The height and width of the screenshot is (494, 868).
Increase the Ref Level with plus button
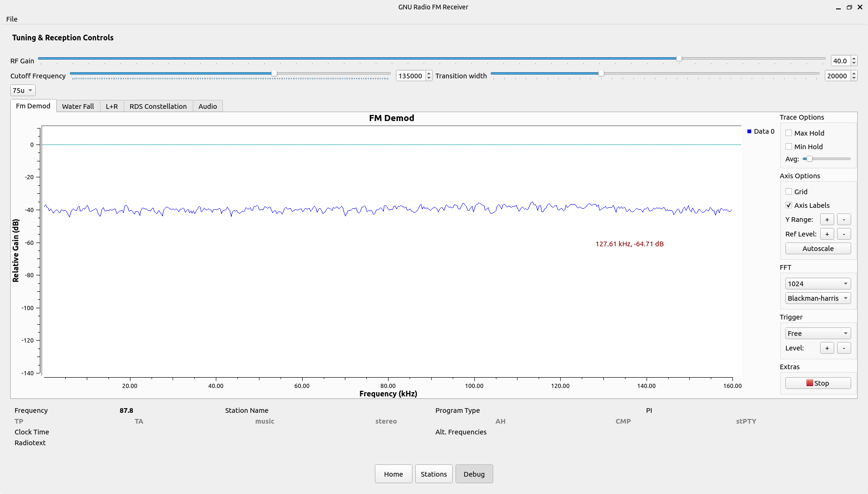(827, 234)
